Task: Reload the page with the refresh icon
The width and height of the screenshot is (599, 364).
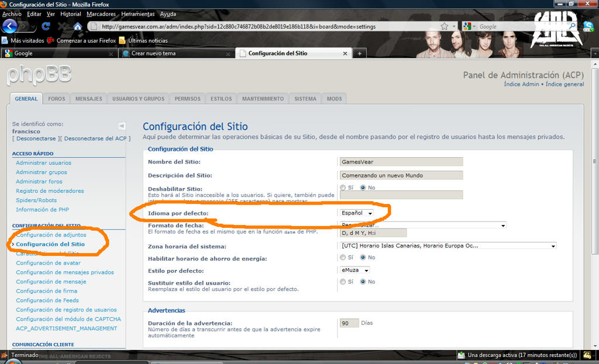Action: tap(46, 26)
